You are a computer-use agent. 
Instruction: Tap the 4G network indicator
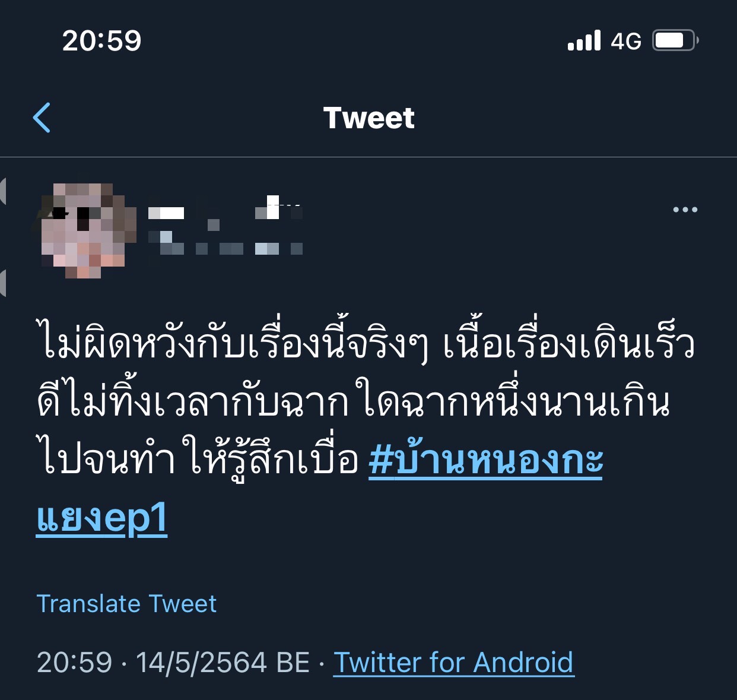626,41
